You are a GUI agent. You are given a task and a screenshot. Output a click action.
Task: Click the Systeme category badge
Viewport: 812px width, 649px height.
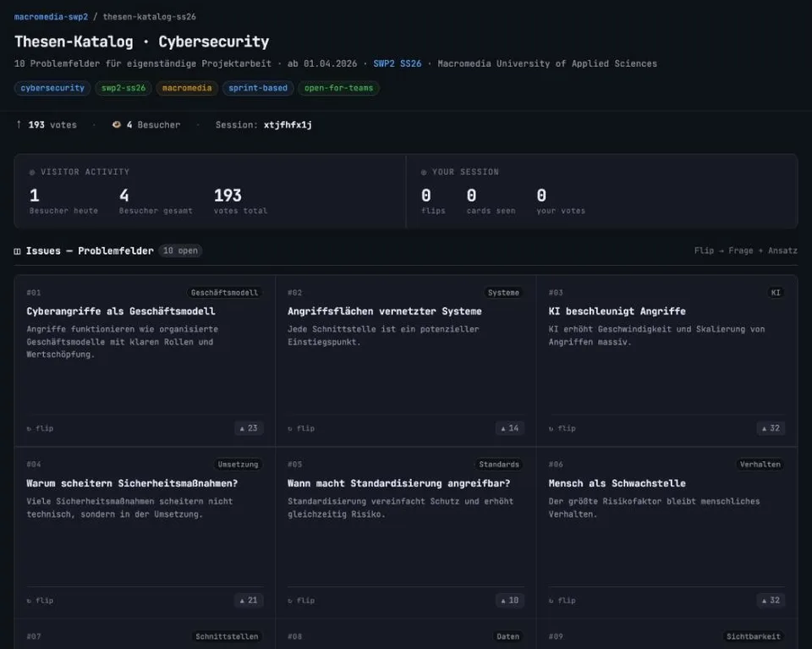503,293
